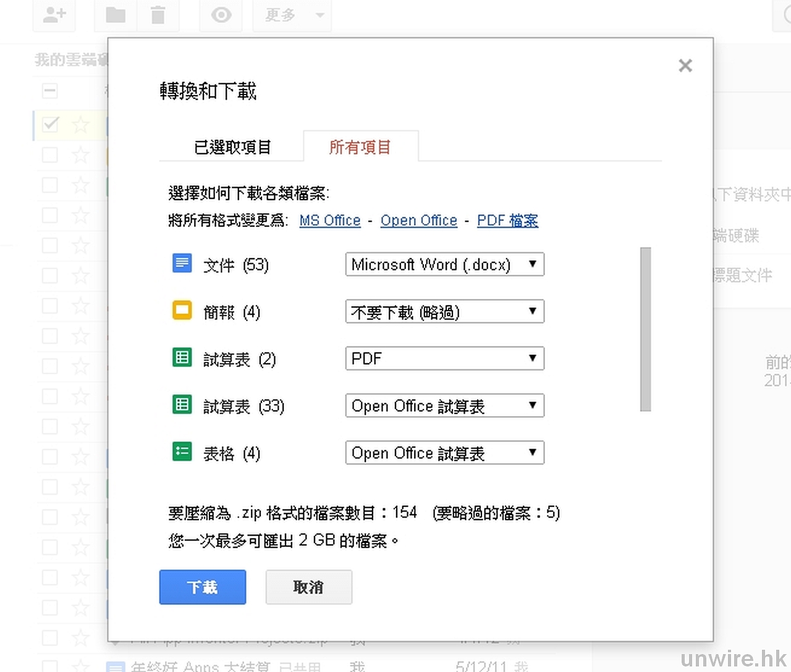The height and width of the screenshot is (672, 791).
Task: Click the folder organize icon in toolbar
Action: (116, 15)
